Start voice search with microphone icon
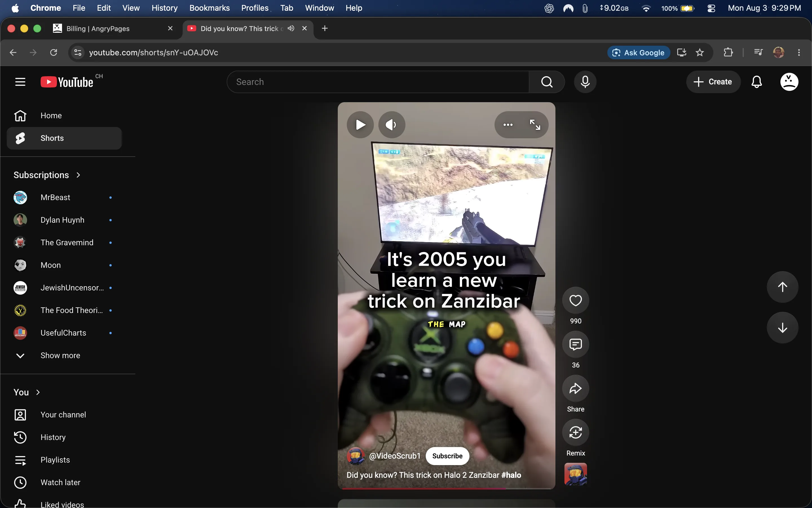 585,82
